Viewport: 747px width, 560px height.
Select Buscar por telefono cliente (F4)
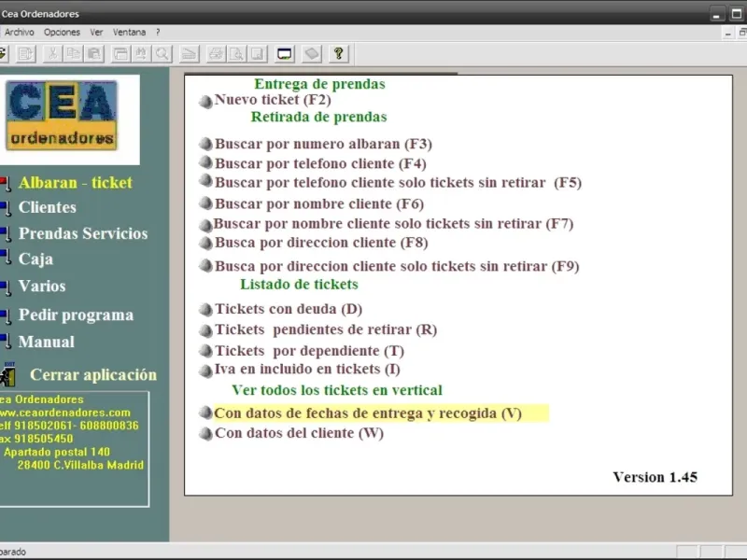320,163
